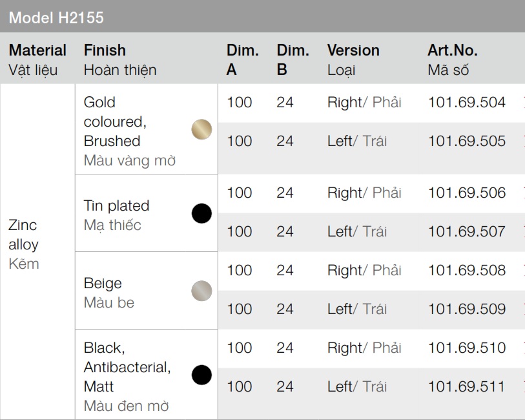Select the tin plated black swatch
525x420 pixels.
tap(201, 213)
